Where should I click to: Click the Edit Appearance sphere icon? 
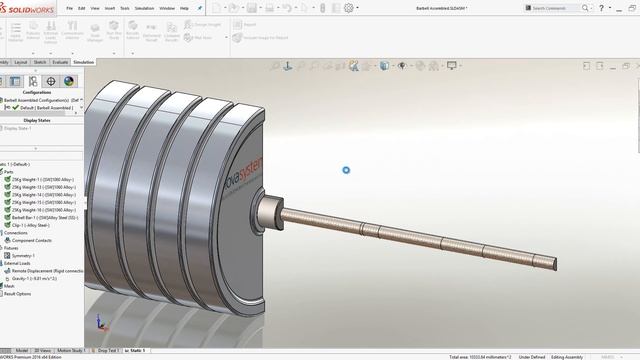(420, 66)
